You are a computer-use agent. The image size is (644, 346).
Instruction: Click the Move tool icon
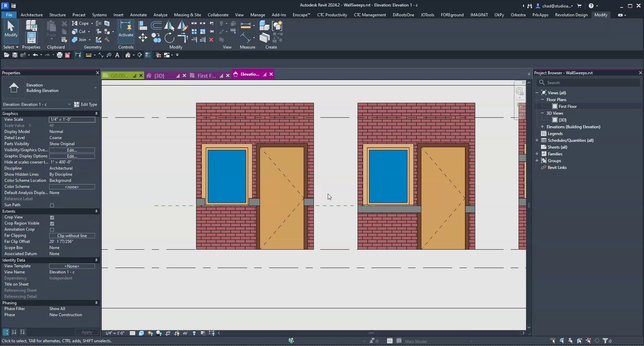pos(143,37)
